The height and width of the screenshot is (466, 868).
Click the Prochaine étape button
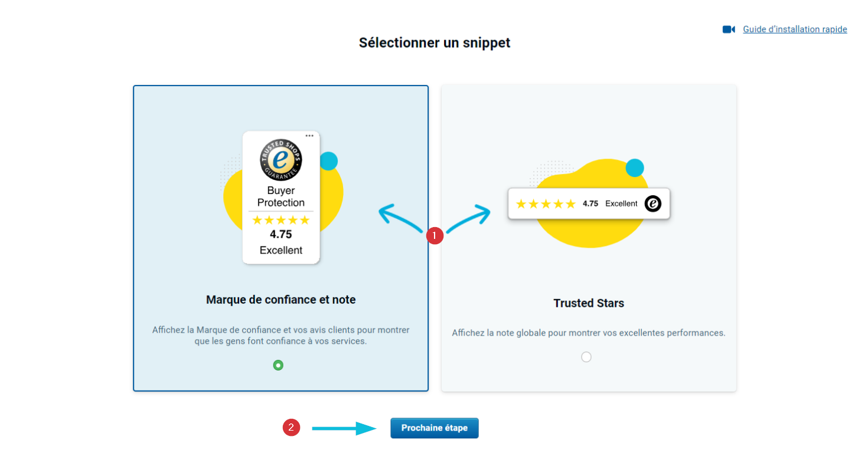tap(435, 428)
